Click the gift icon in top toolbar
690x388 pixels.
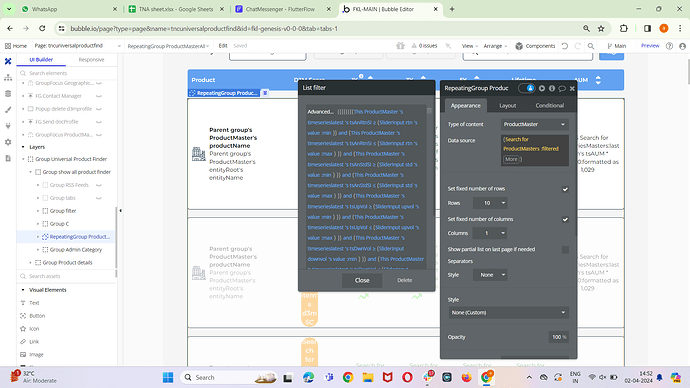(400, 45)
